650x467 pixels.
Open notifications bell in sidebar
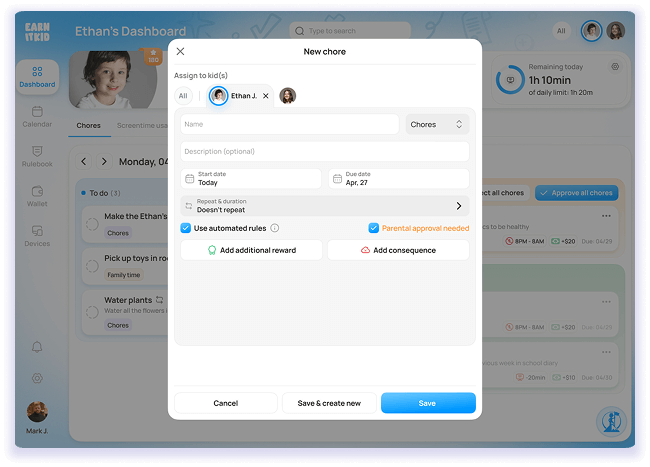click(x=37, y=347)
